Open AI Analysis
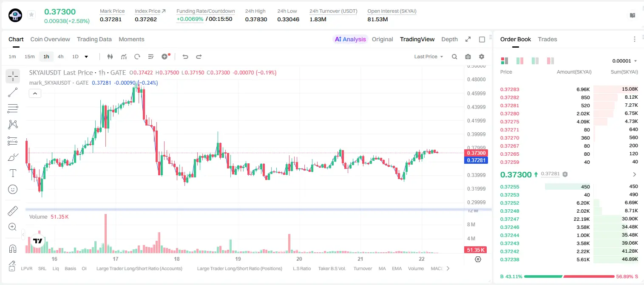 coord(350,39)
